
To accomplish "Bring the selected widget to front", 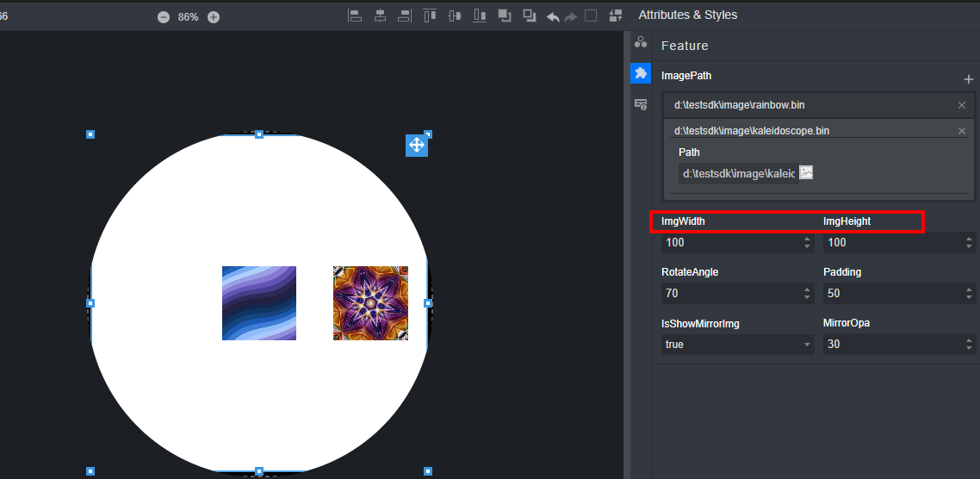I will (x=505, y=16).
